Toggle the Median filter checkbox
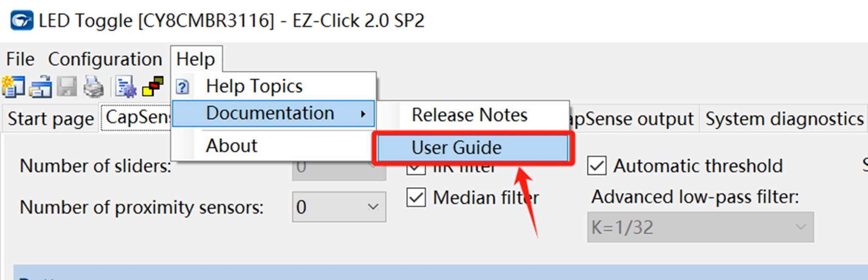Screen dimensions: 868x280 tap(416, 197)
